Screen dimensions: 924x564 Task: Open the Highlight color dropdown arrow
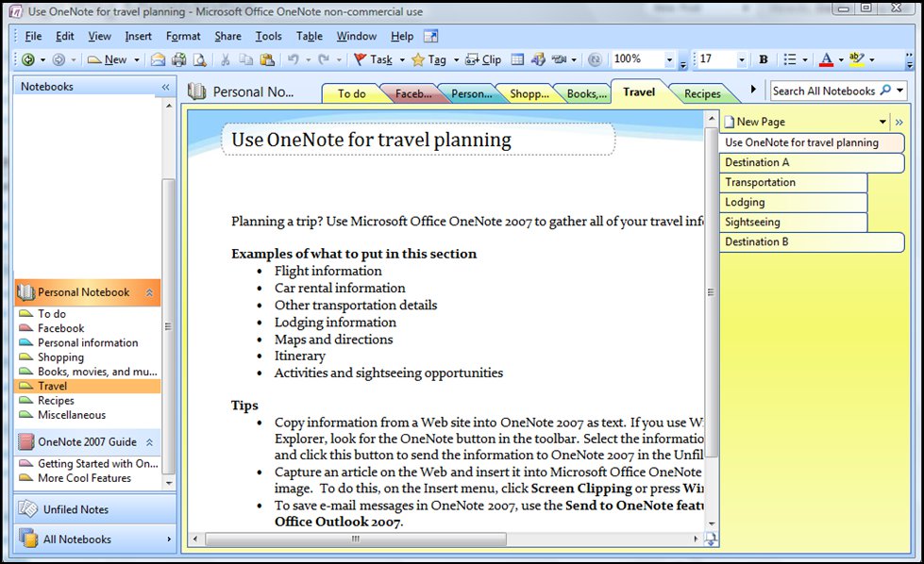(872, 60)
